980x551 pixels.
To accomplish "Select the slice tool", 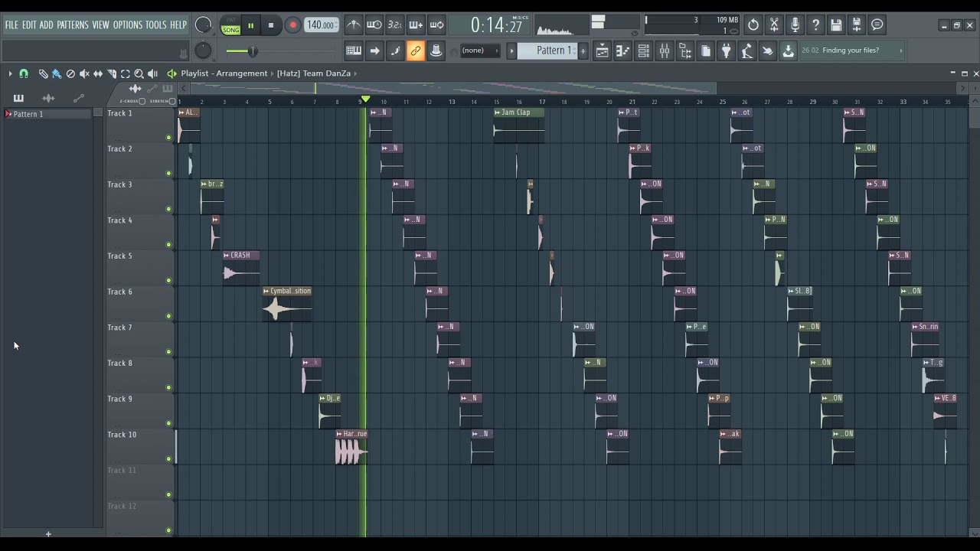I will [112, 73].
